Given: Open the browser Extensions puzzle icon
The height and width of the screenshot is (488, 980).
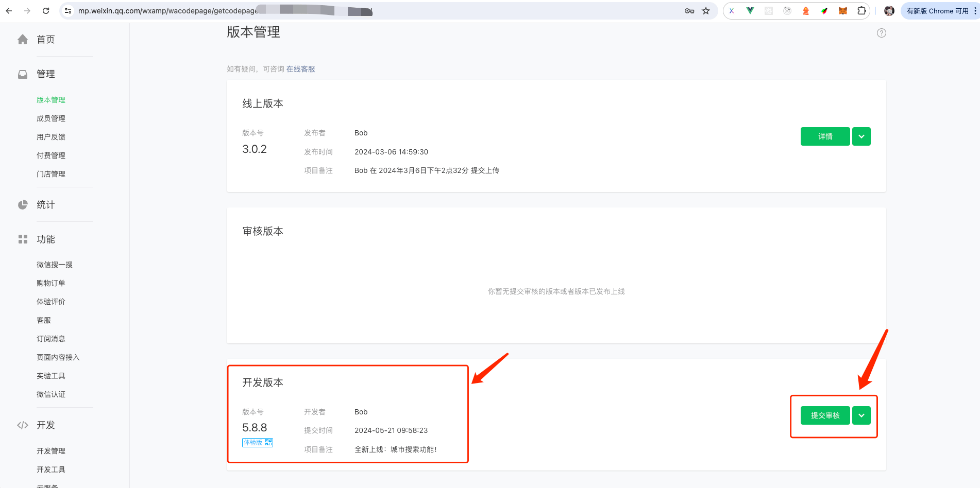Looking at the screenshot, I should 861,11.
